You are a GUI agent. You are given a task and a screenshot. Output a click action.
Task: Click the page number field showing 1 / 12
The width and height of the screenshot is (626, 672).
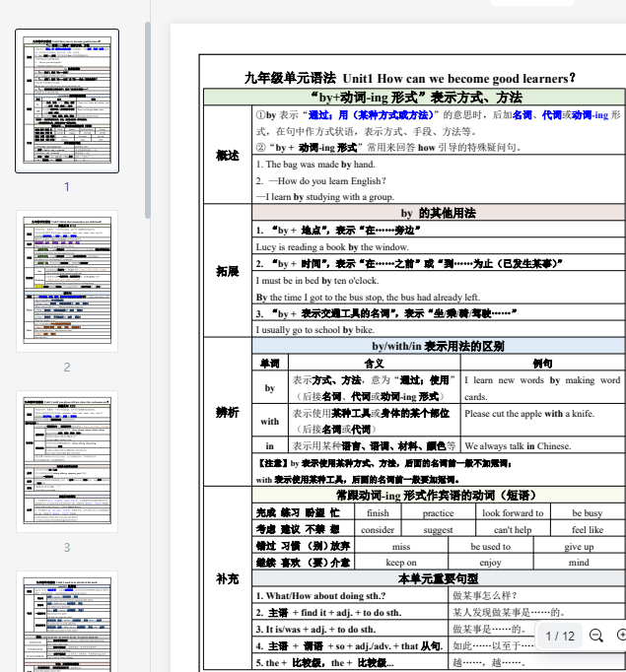559,636
